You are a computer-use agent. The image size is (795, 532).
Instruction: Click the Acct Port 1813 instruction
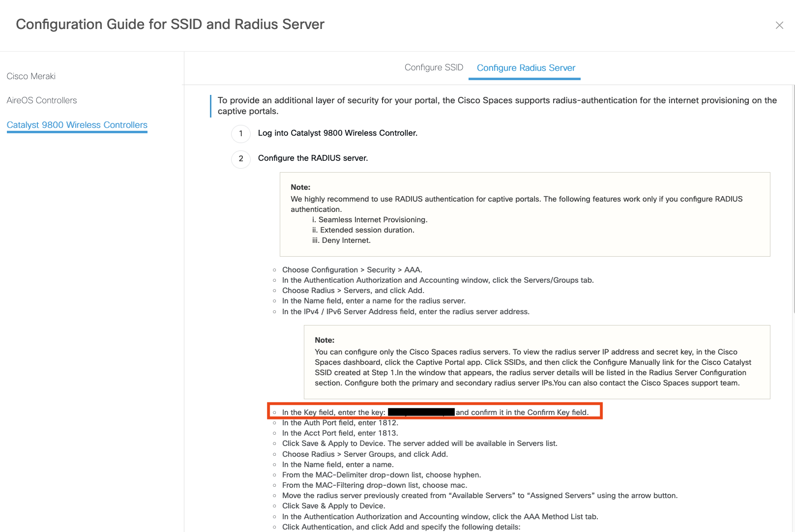pos(340,433)
